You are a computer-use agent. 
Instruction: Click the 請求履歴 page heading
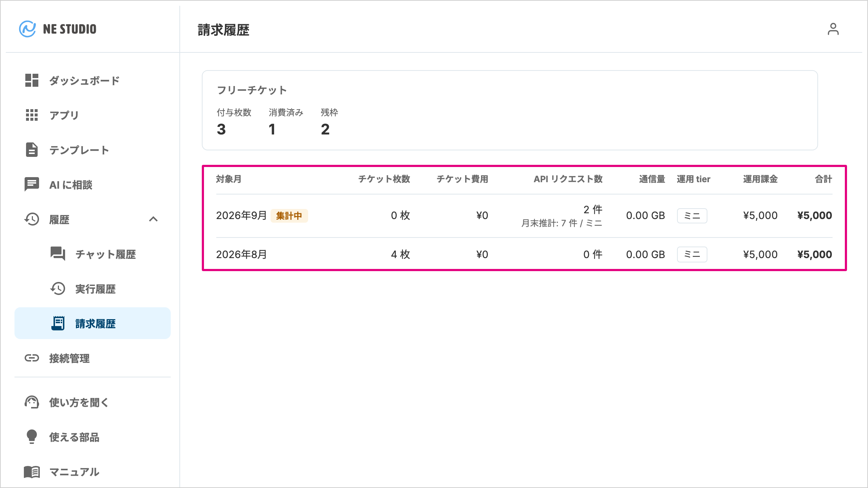point(224,30)
